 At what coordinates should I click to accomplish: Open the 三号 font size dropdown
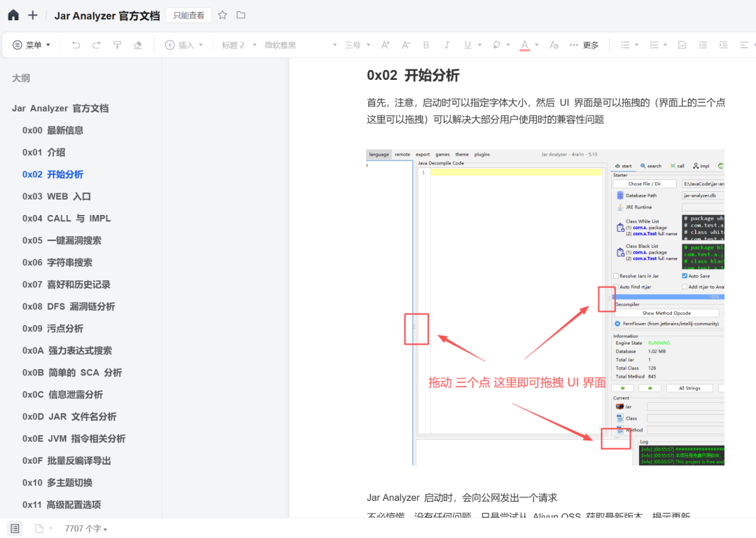357,45
